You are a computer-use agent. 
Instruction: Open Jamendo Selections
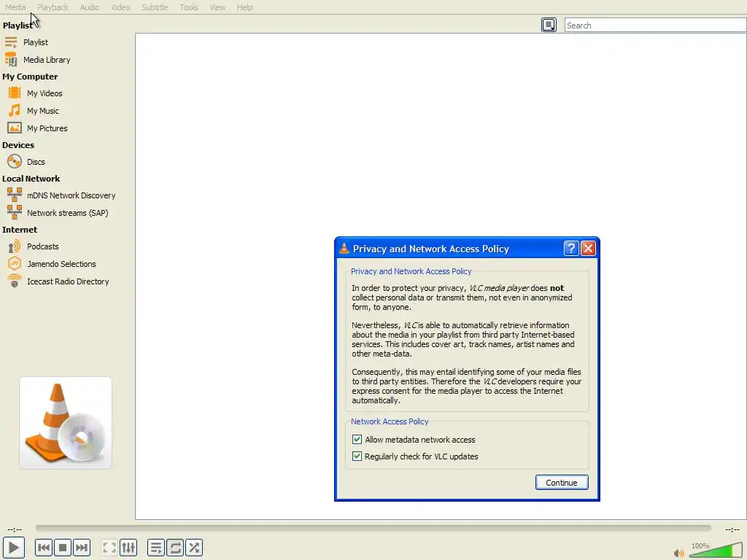coord(52,264)
